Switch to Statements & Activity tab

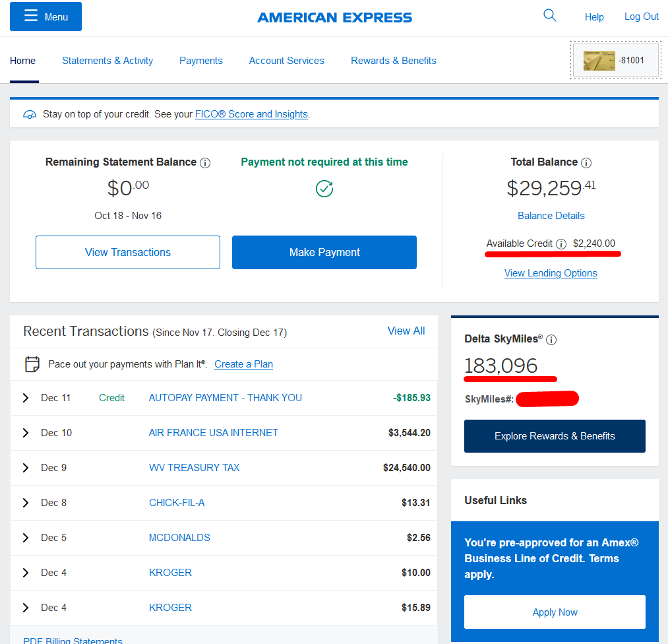pos(107,61)
